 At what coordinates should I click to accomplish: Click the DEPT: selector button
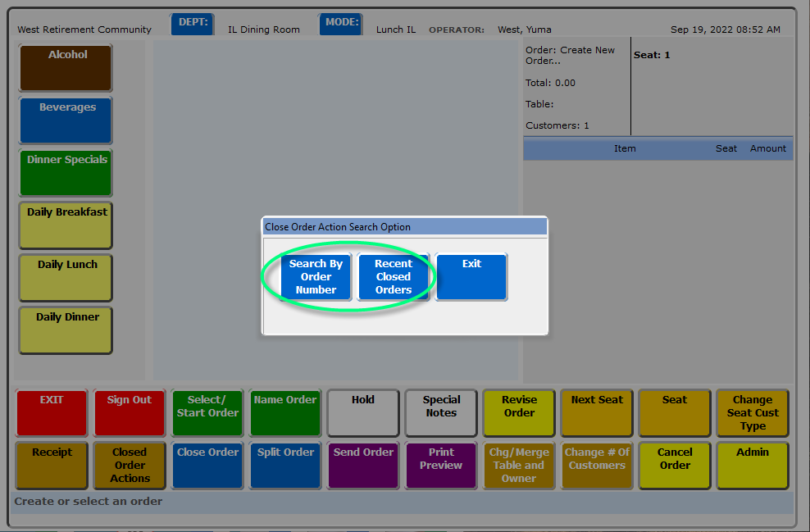(x=192, y=24)
